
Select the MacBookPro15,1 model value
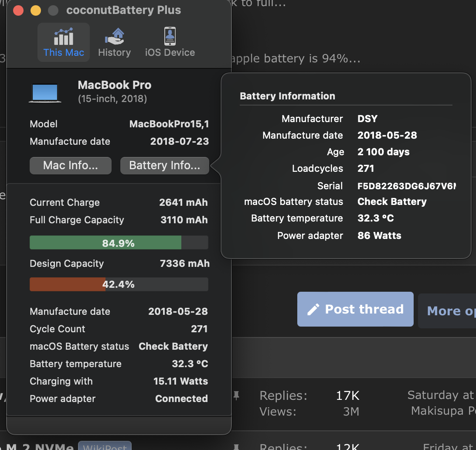click(169, 124)
